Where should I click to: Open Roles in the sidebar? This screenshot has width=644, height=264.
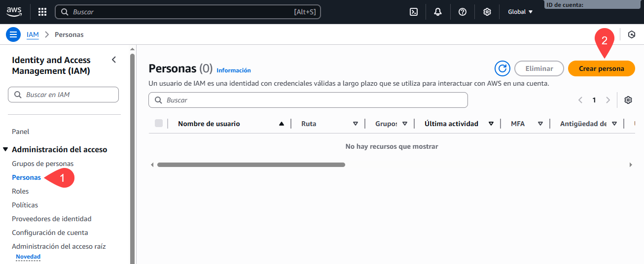coord(20,191)
